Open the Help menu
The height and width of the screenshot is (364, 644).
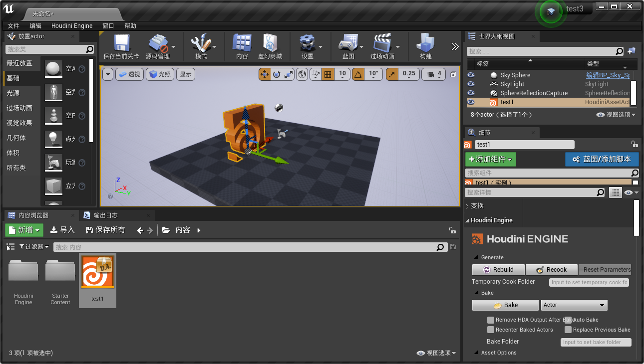click(130, 26)
